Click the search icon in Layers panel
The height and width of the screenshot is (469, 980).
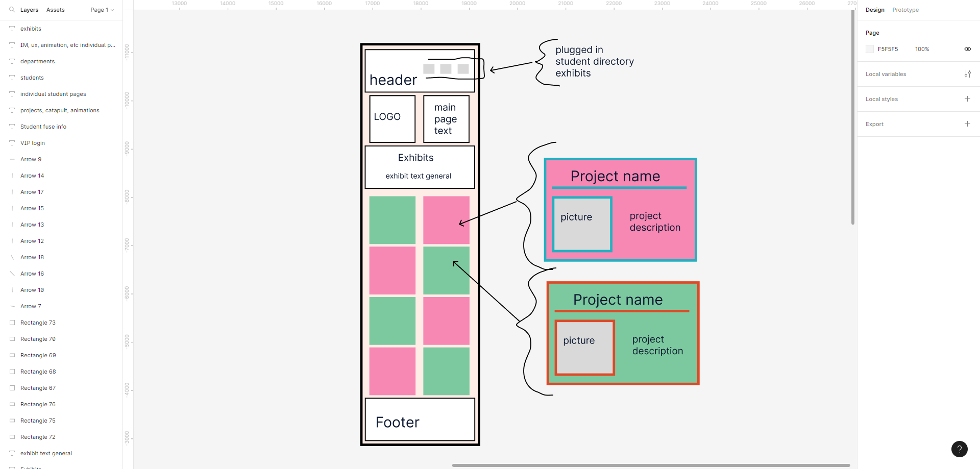[12, 10]
